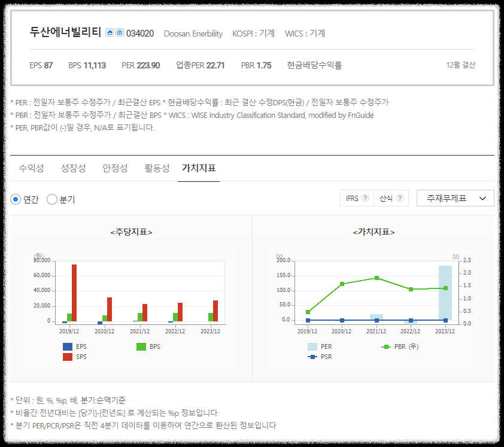Click the IFRS question mark help icon
This screenshot has height=447, width=504.
tap(365, 198)
